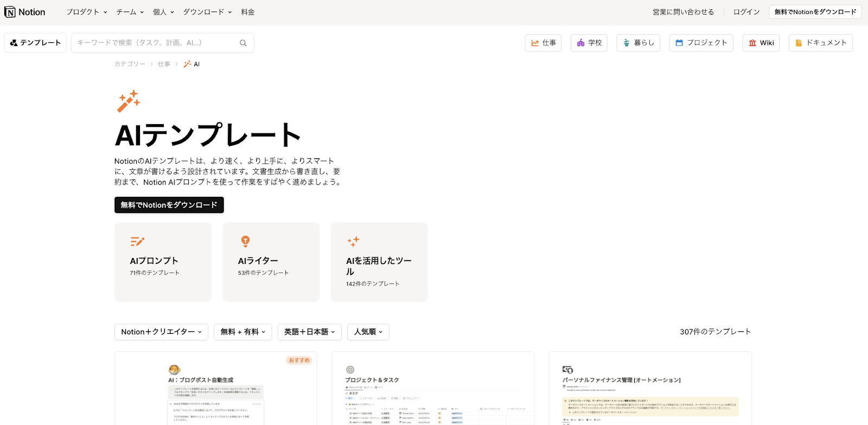
Task: Open the テンプレート home button
Action: coord(35,43)
